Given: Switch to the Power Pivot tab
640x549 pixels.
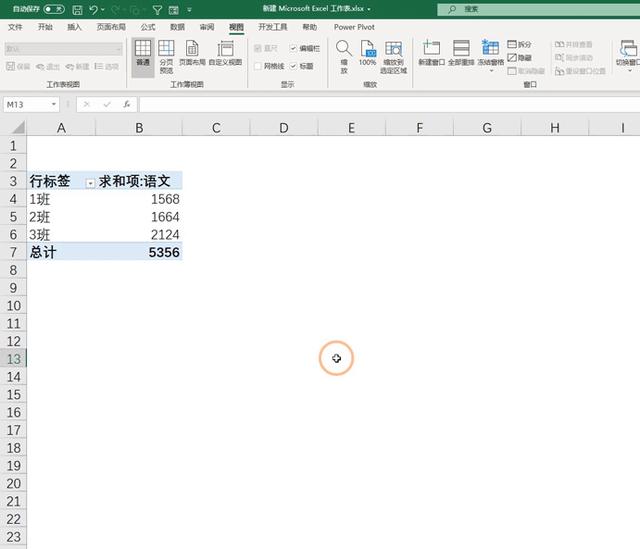Looking at the screenshot, I should 354,27.
